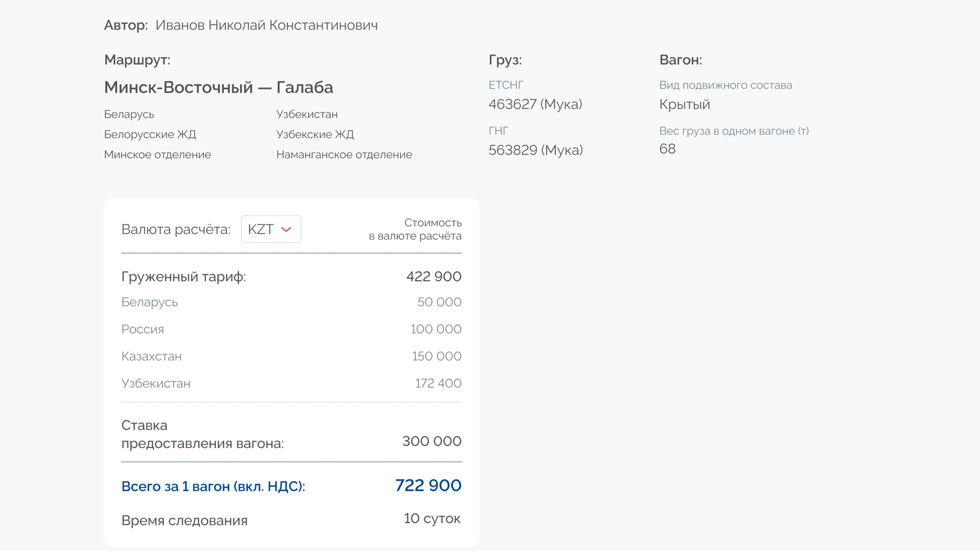Click the Наманганское отделение destination department

coord(344,154)
